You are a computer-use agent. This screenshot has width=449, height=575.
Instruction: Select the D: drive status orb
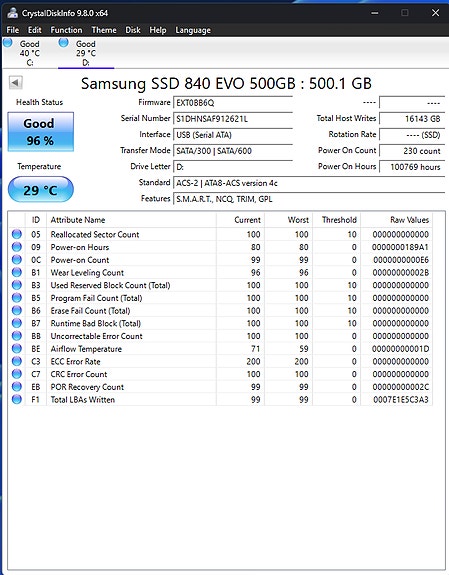(63, 43)
